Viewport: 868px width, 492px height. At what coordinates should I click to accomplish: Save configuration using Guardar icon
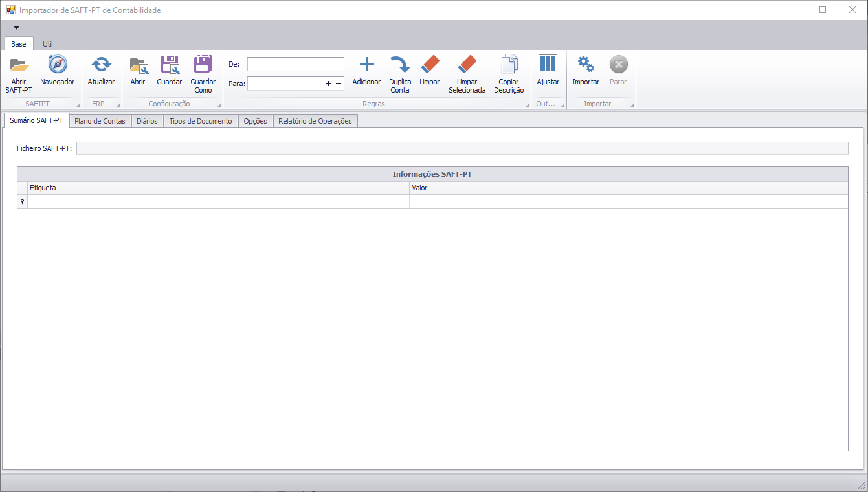tap(169, 65)
